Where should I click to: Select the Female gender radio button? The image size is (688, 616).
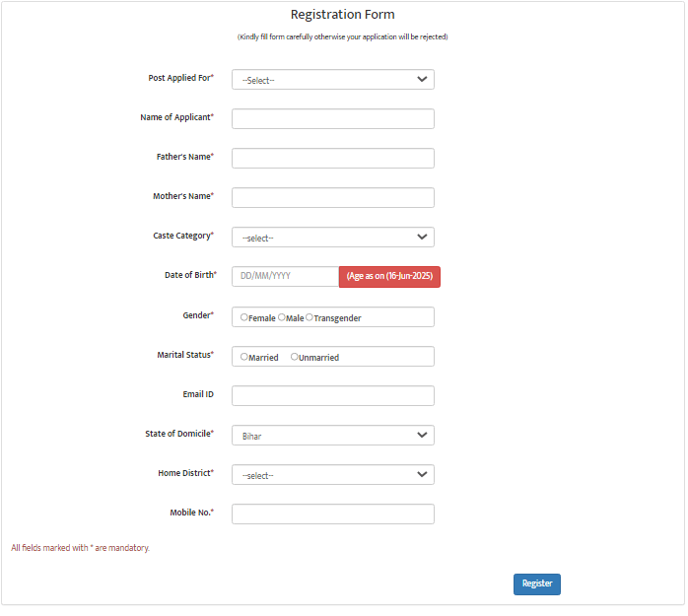click(244, 317)
